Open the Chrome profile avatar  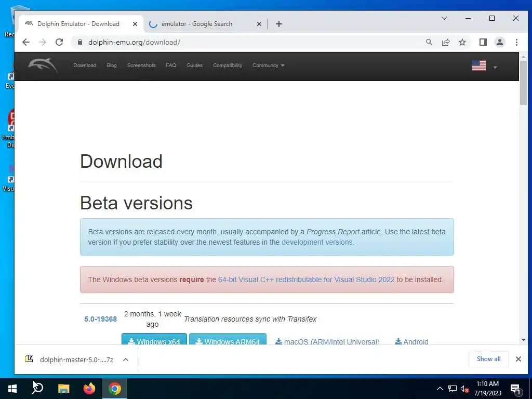499,42
